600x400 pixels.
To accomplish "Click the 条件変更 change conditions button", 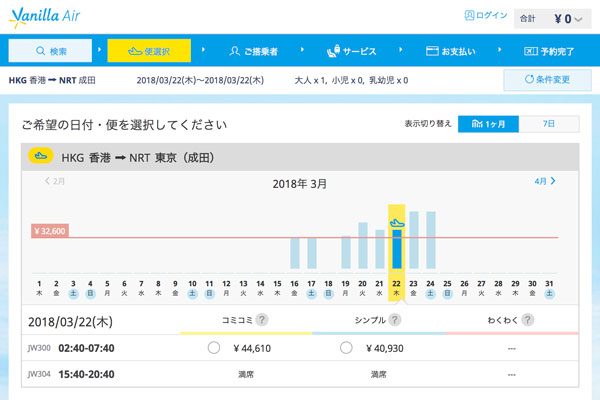I will (x=547, y=80).
